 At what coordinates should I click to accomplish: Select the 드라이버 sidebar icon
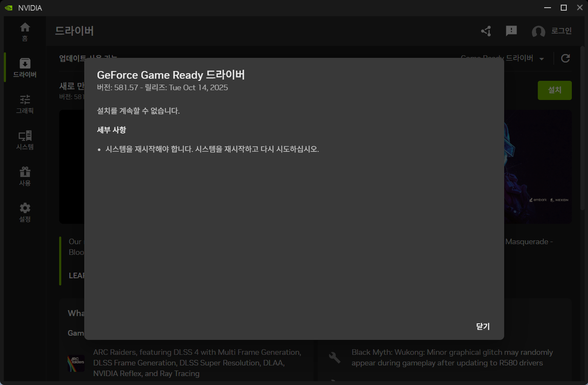(x=25, y=68)
